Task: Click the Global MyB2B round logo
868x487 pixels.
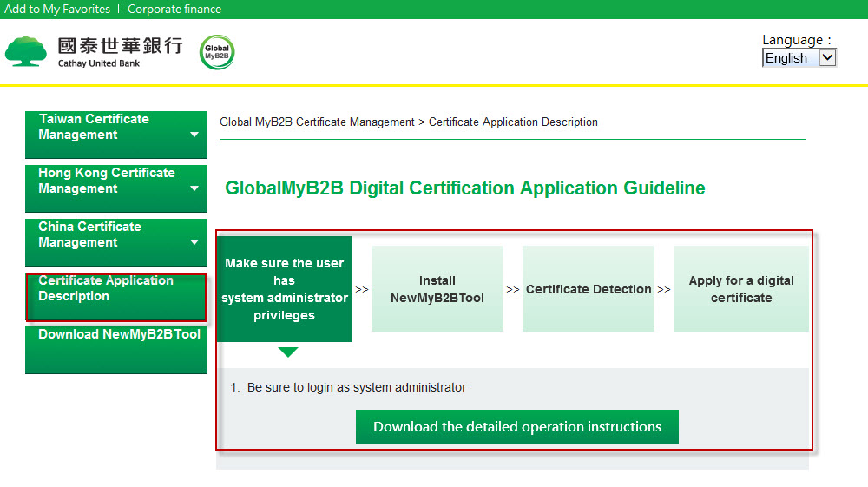Action: pyautogui.click(x=217, y=52)
